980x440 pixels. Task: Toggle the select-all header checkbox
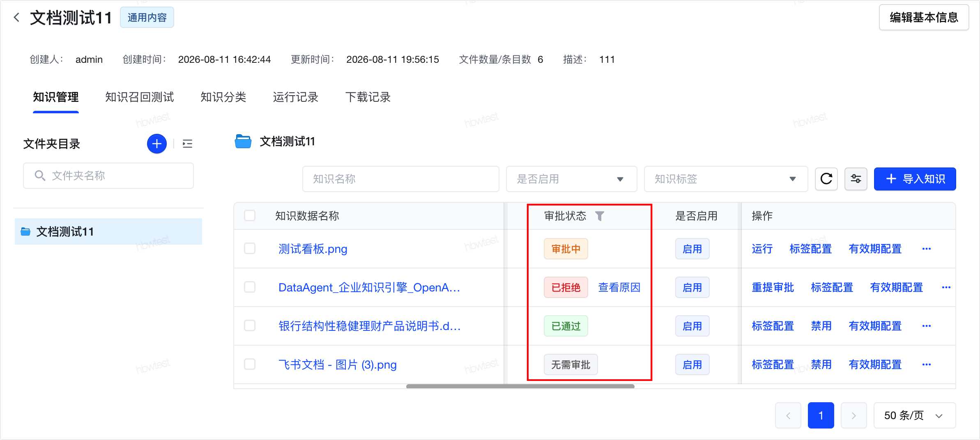[x=250, y=215]
